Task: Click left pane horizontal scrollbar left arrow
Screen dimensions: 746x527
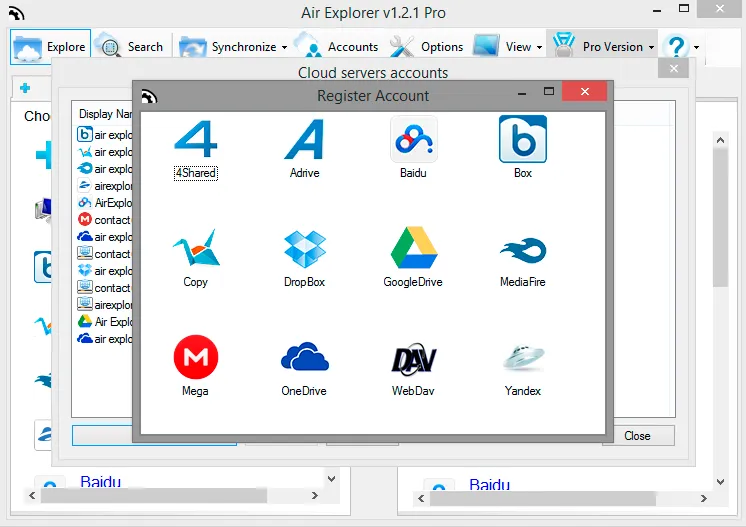Action: pos(32,496)
